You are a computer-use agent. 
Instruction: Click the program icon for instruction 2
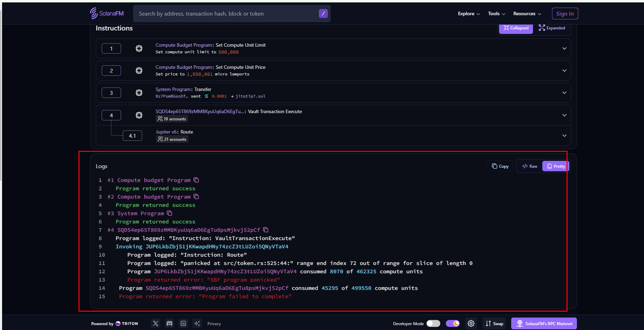pos(139,71)
